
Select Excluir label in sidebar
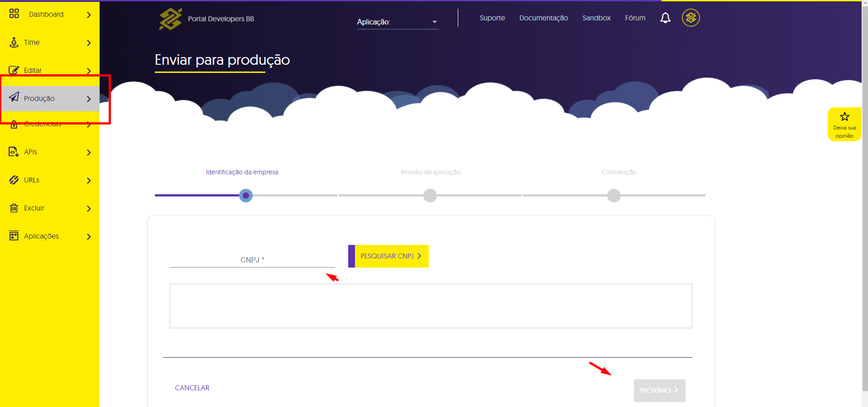(34, 208)
